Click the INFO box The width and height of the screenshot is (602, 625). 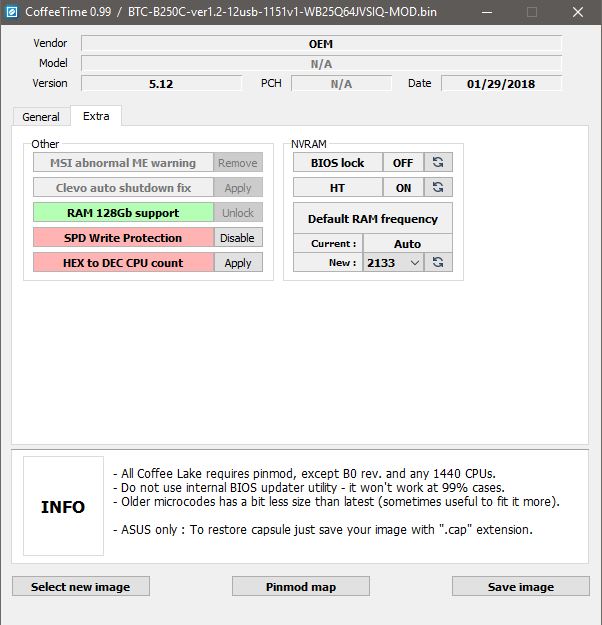tap(63, 506)
